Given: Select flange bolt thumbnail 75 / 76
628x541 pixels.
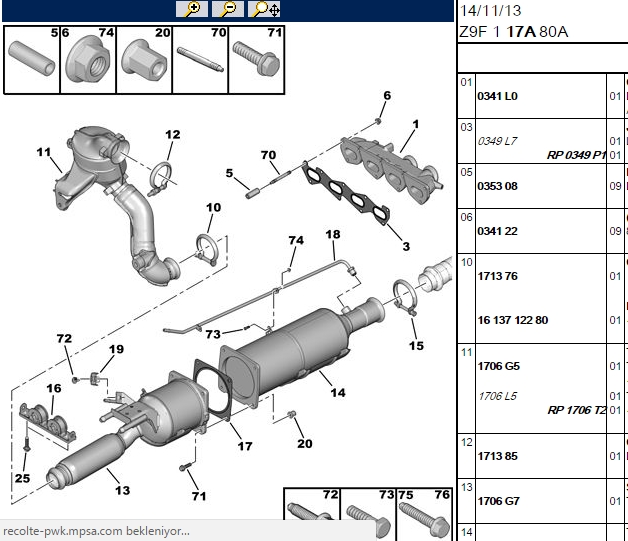Looking at the screenshot, I should [x=424, y=515].
